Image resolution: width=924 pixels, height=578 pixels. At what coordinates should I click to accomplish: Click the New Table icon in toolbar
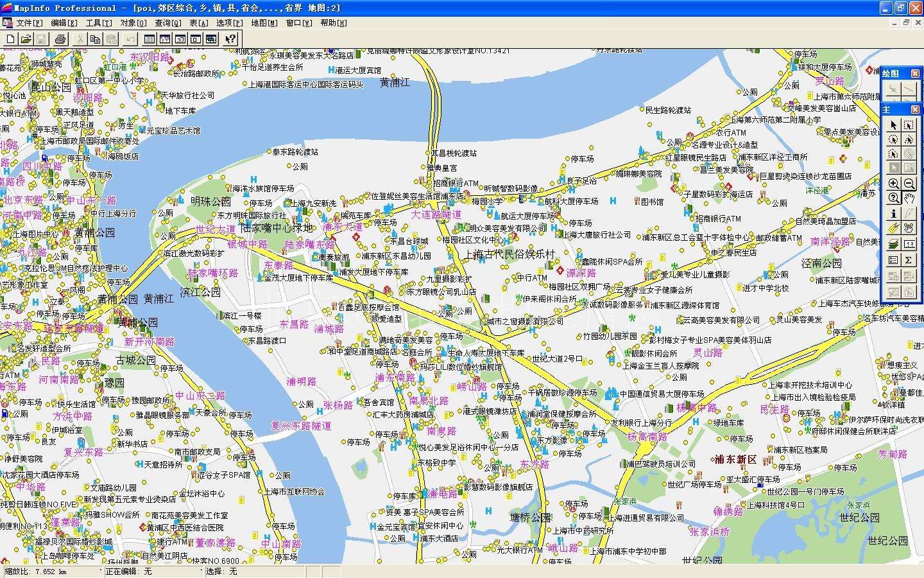11,39
